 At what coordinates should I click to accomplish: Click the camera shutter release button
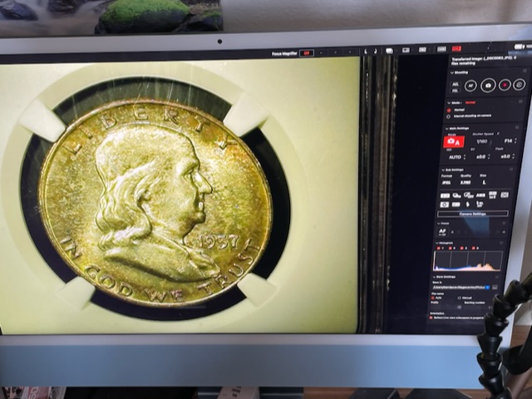pyautogui.click(x=488, y=86)
